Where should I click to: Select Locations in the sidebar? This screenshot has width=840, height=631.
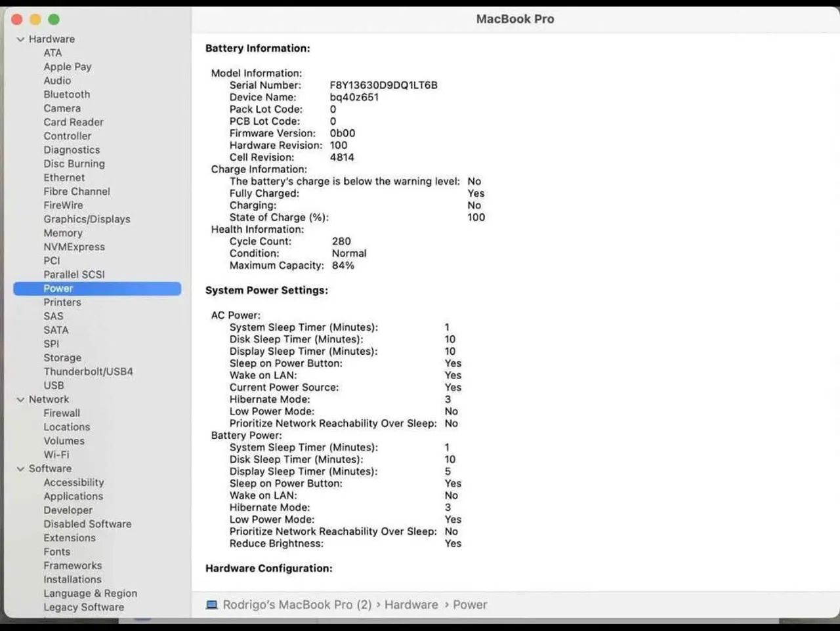pos(67,427)
